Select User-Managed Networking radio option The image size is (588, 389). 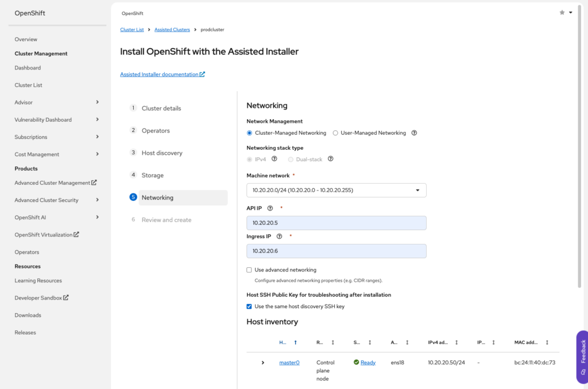(x=335, y=133)
